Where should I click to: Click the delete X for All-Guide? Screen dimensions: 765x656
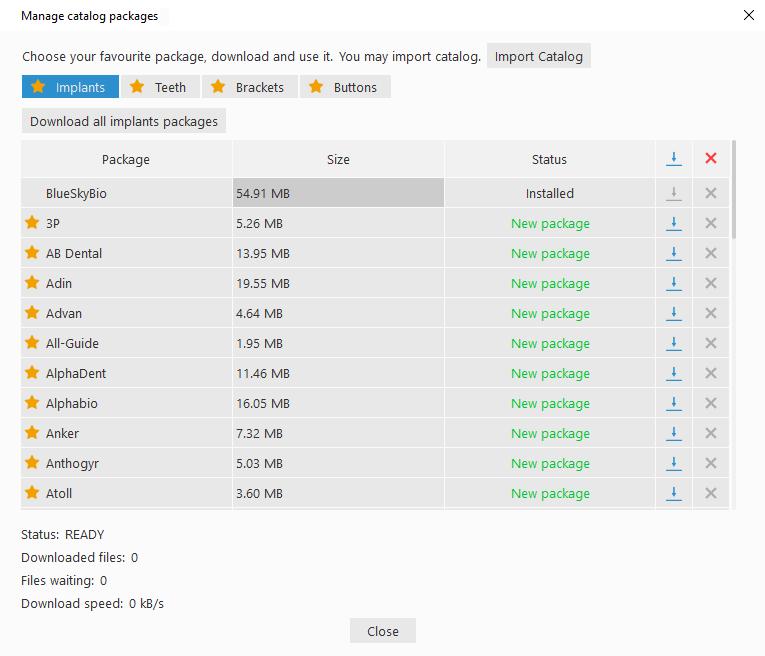point(711,343)
